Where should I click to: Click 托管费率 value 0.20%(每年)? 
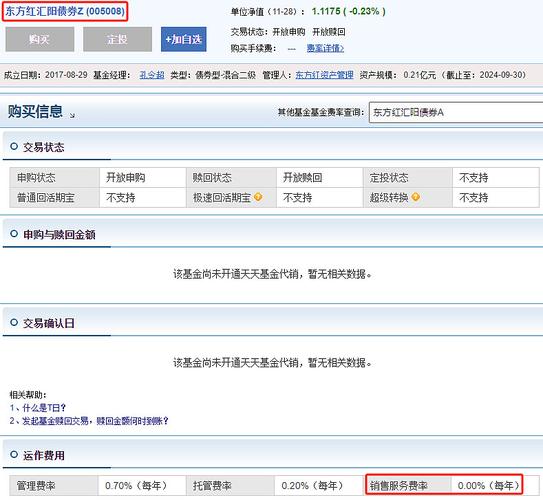[x=313, y=485]
